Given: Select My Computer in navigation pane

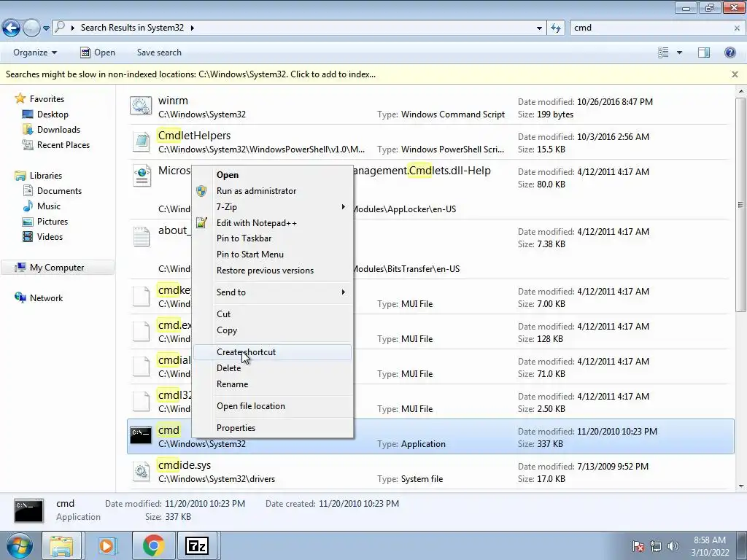Looking at the screenshot, I should (57, 268).
